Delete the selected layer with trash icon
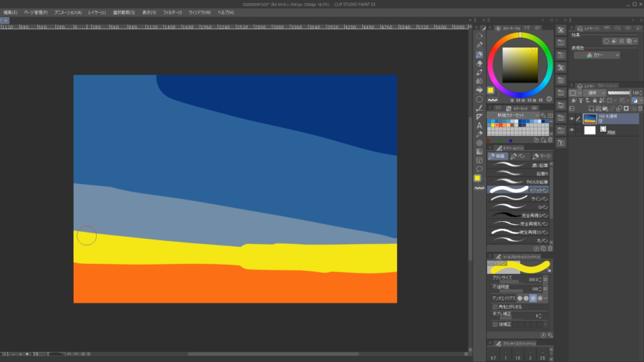This screenshot has width=644, height=362. tap(640, 108)
